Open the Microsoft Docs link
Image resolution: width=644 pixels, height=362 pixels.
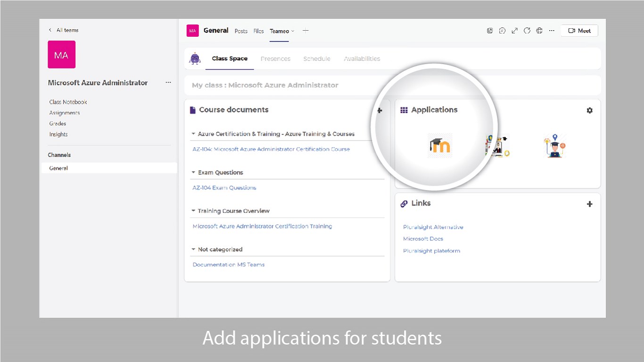tap(423, 239)
